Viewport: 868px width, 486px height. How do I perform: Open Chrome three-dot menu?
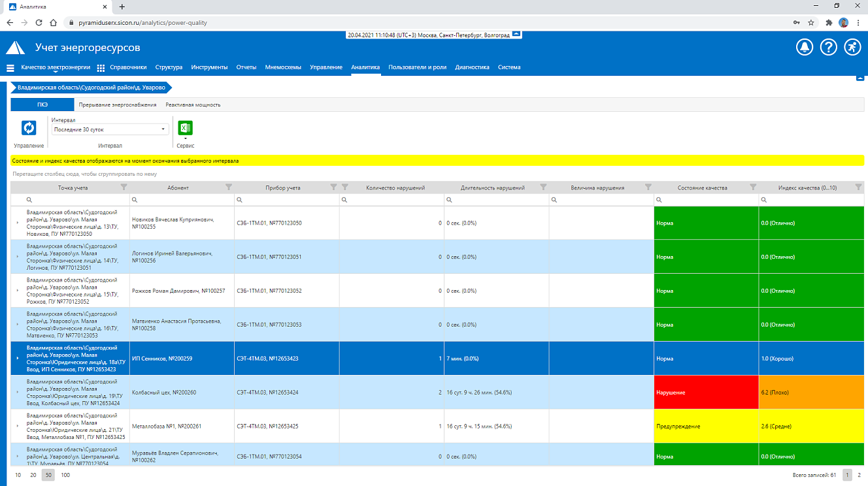point(858,22)
